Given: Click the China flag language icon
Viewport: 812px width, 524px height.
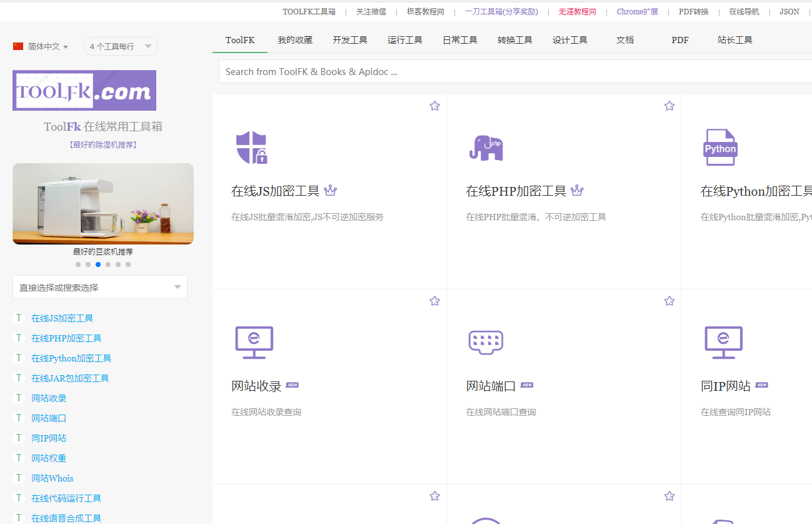Looking at the screenshot, I should [18, 46].
